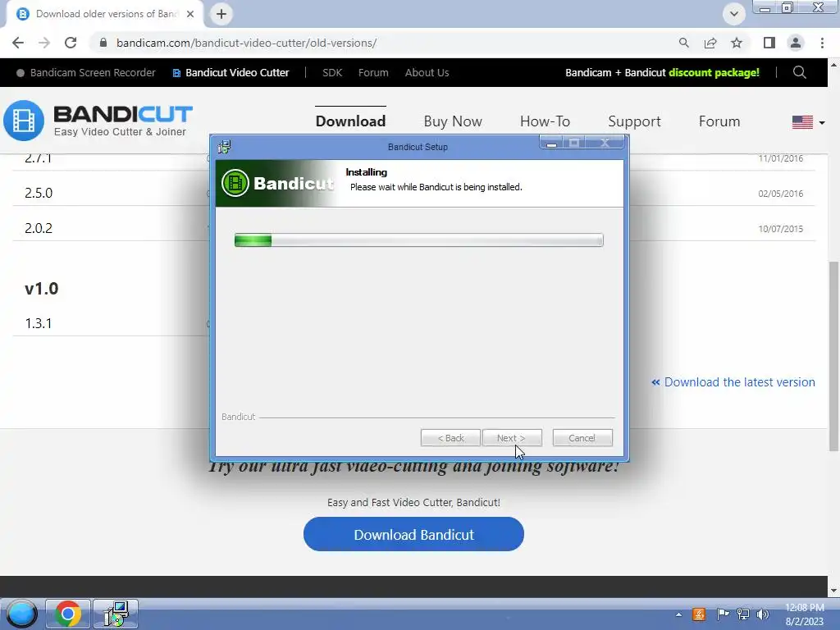Click the lock site info icon

coord(103,43)
